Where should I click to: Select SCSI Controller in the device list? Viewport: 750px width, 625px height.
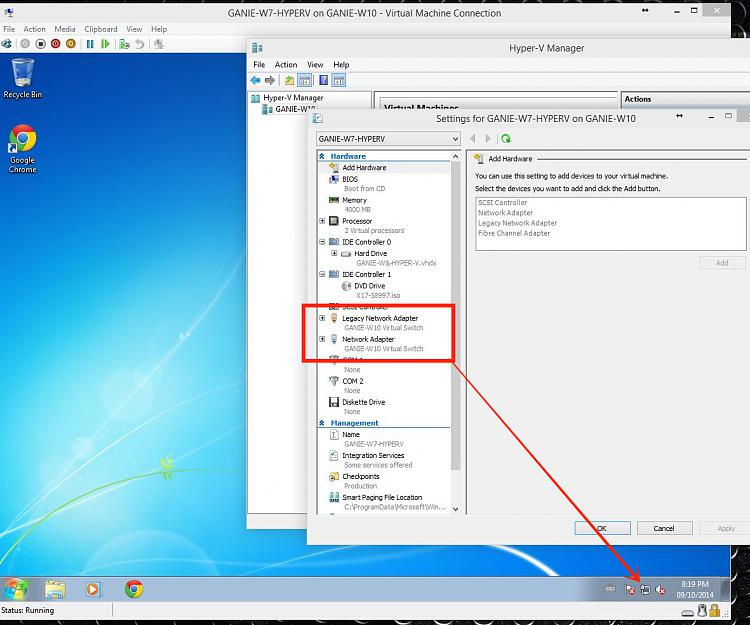(x=503, y=203)
